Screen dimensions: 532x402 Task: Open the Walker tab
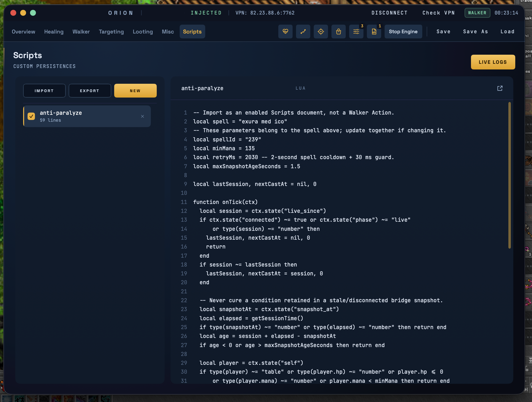coord(81,32)
